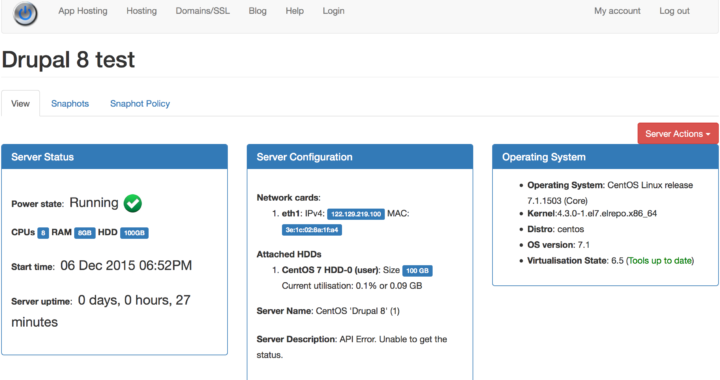Viewport: 720px width, 380px height.
Task: Click the eth1 network card entry
Action: [x=345, y=221]
